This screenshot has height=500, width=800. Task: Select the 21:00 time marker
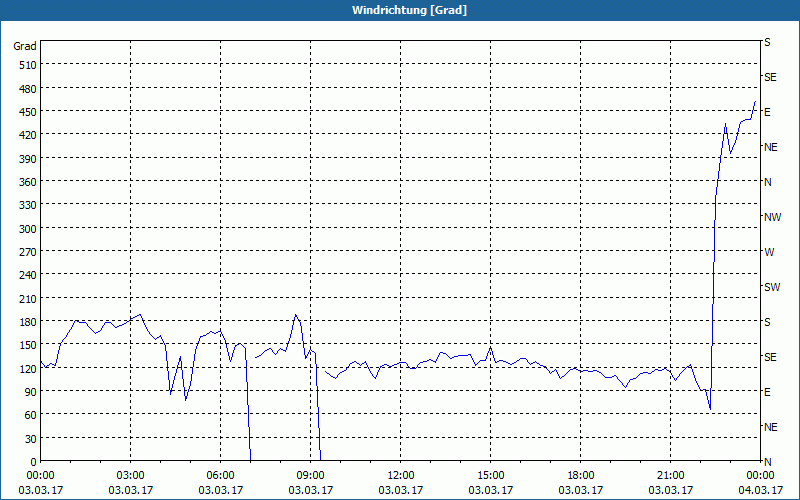click(x=670, y=476)
